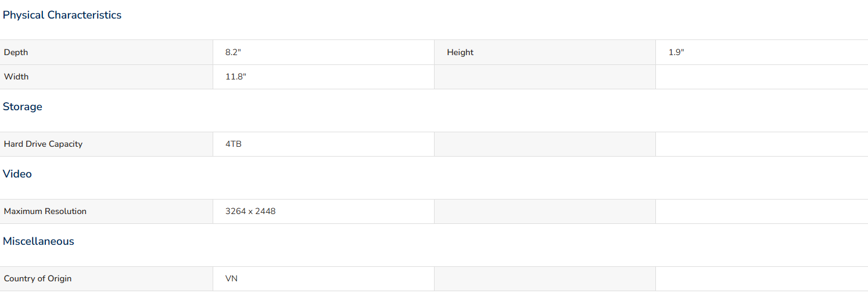
Task: Click the 4TB capacity value
Action: coord(234,144)
